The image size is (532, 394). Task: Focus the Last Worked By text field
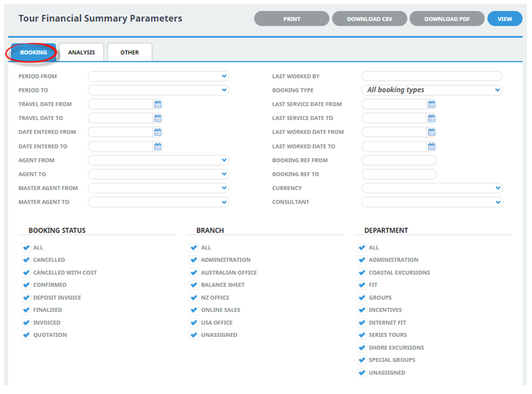432,76
